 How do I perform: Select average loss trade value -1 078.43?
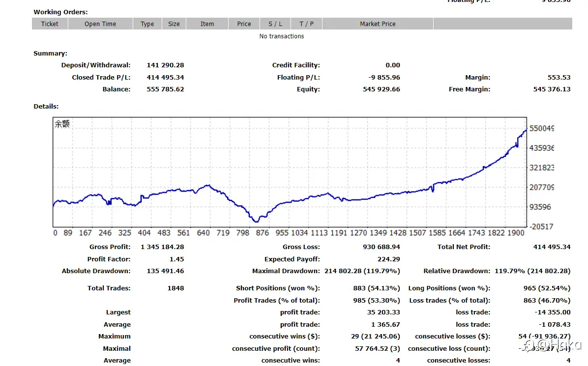[555, 325]
